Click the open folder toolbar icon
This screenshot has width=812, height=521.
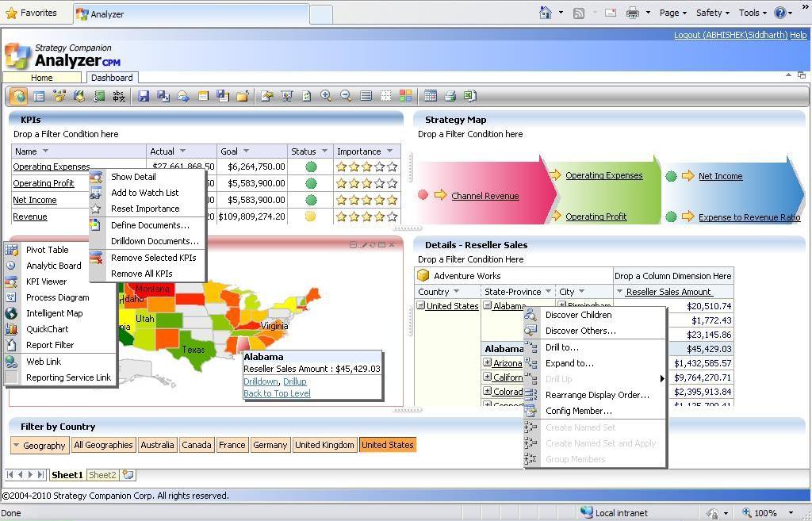click(x=243, y=96)
